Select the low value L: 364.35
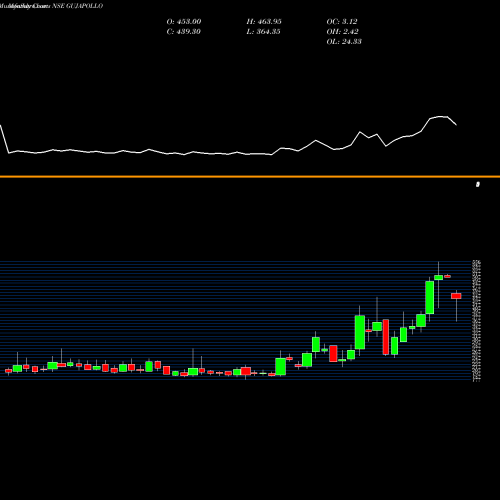This screenshot has width=500, height=500. (263, 31)
